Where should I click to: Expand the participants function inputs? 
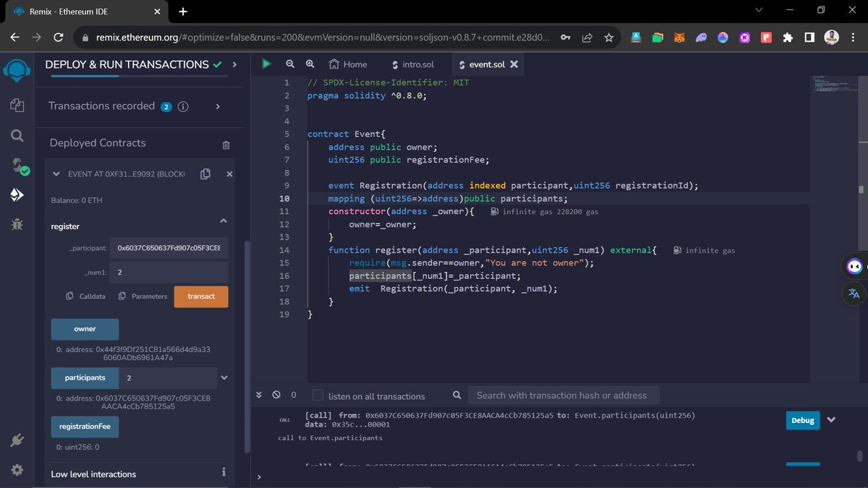224,378
